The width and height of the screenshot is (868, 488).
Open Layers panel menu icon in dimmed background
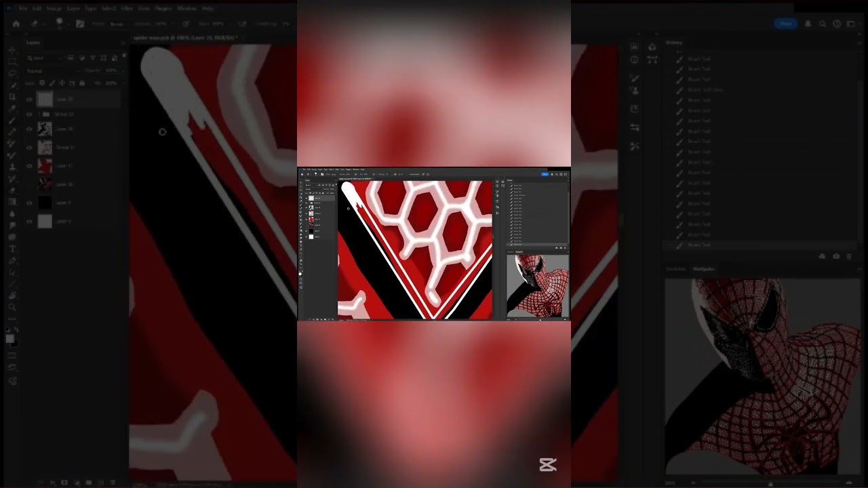point(123,43)
